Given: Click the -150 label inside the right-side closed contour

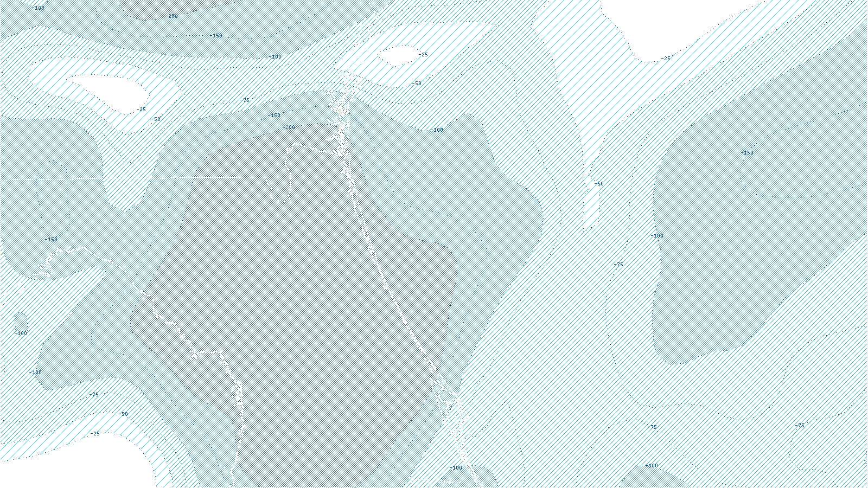Looking at the screenshot, I should coord(747,153).
